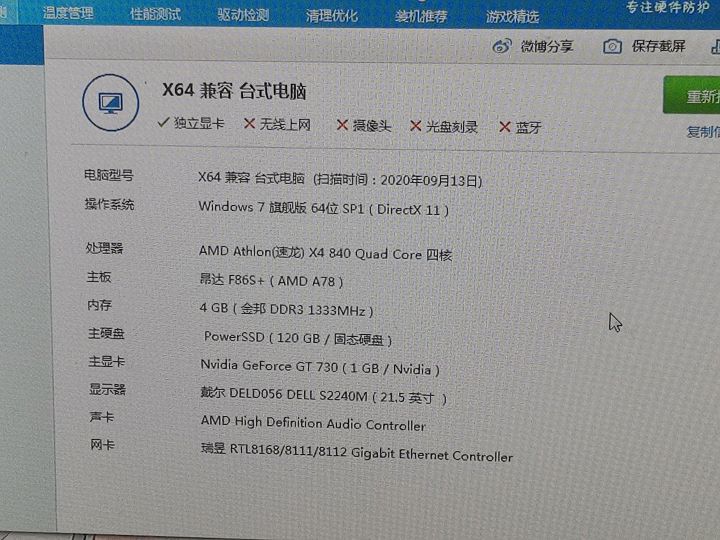
Task: Select the 清理优化 tab
Action: pyautogui.click(x=332, y=16)
